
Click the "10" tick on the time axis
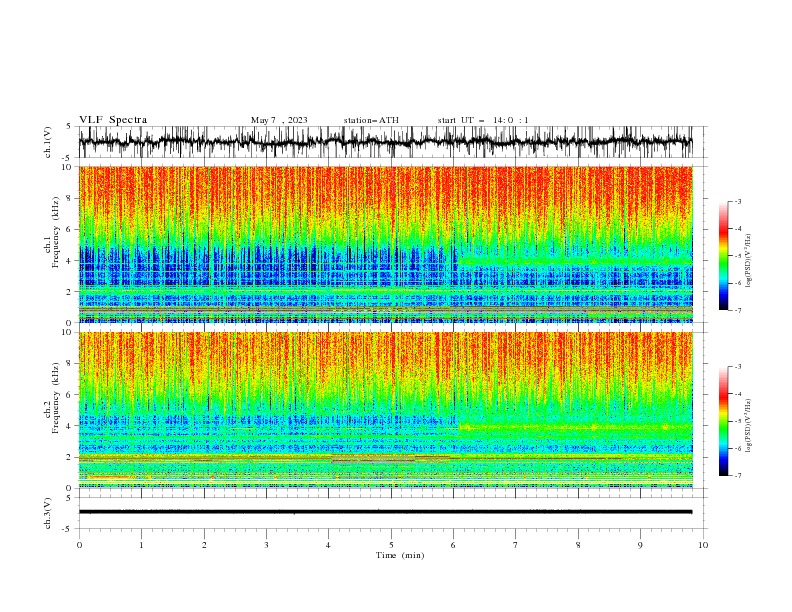703,545
